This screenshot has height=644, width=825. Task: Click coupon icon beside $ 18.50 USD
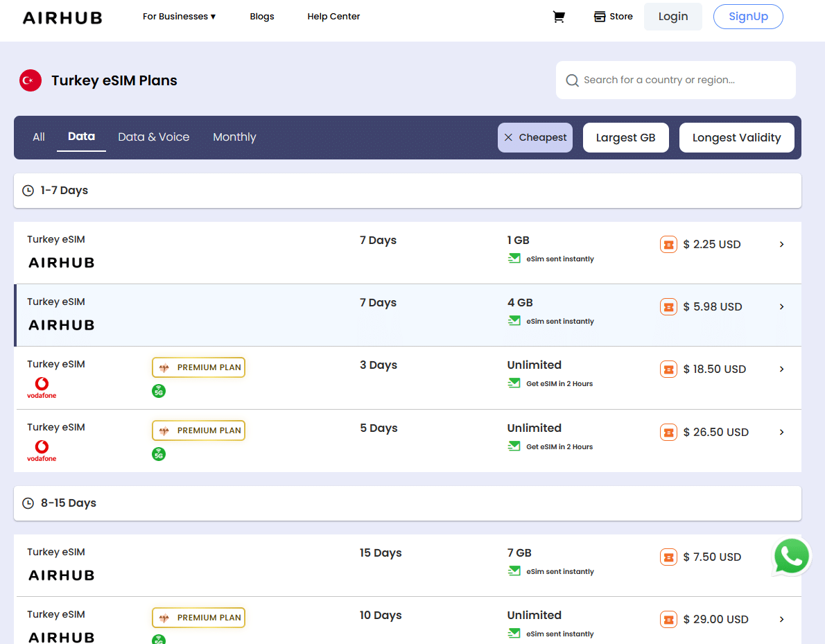point(668,369)
